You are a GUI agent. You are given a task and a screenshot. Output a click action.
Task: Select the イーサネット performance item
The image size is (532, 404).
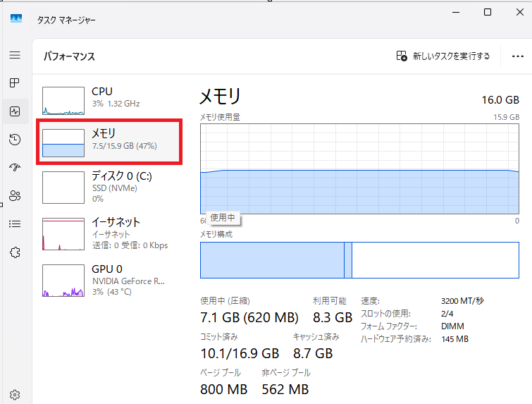tap(109, 234)
